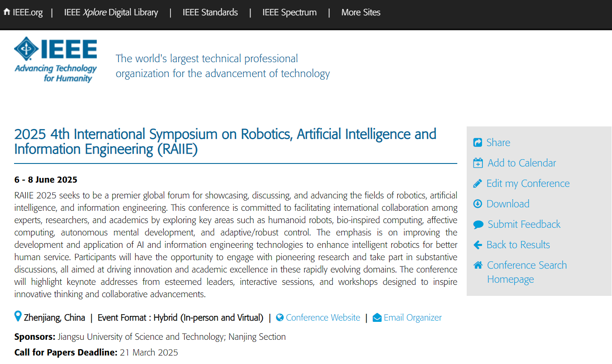The width and height of the screenshot is (612, 364).
Task: Click the speech bubble Submit Feedback icon
Action: tap(478, 224)
